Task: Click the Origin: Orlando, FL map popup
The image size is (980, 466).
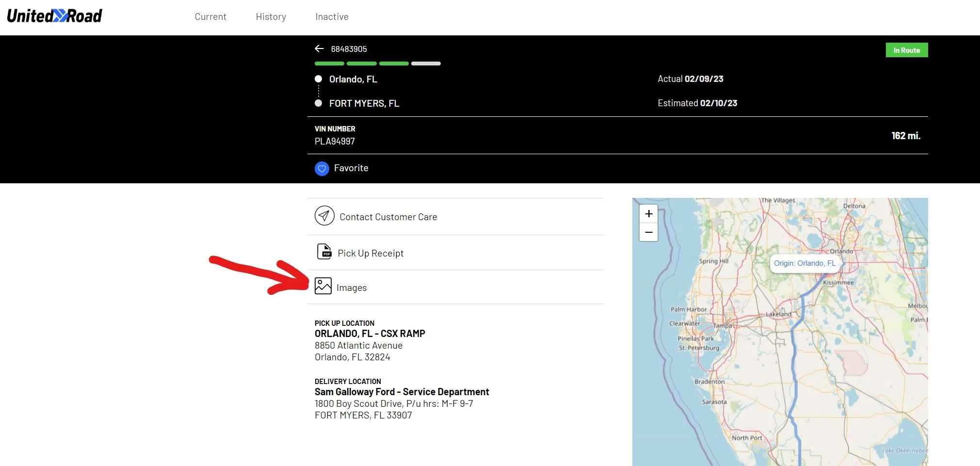Action: (804, 263)
